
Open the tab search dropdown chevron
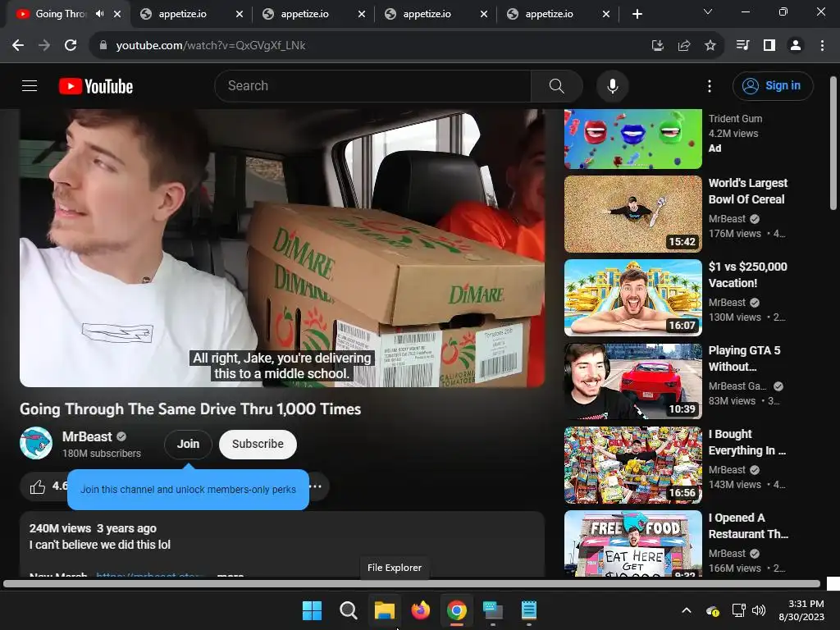point(708,11)
